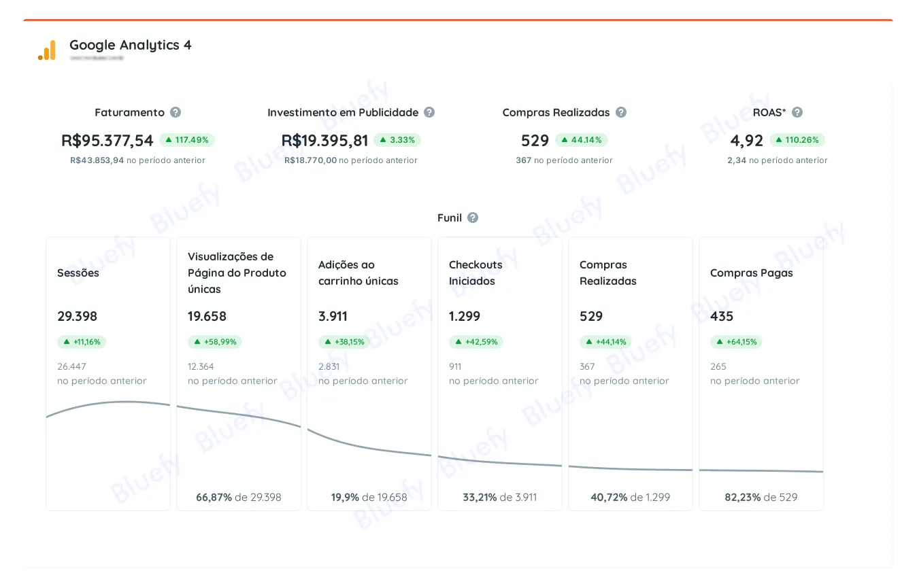
Task: Click Compras Realizadas funnel card title
Action: coord(608,273)
